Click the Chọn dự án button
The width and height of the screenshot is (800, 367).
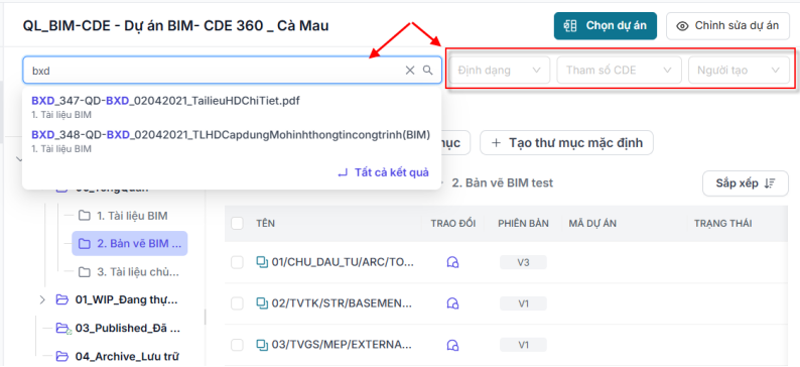605,26
